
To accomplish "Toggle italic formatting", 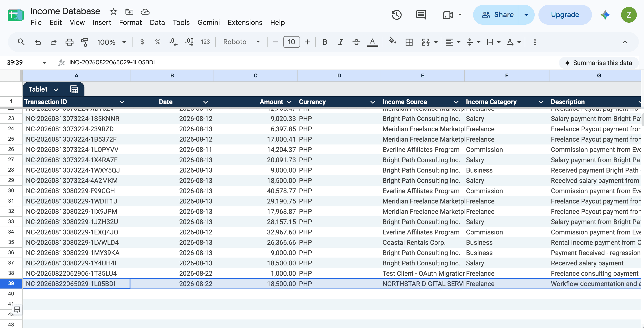I will 340,42.
